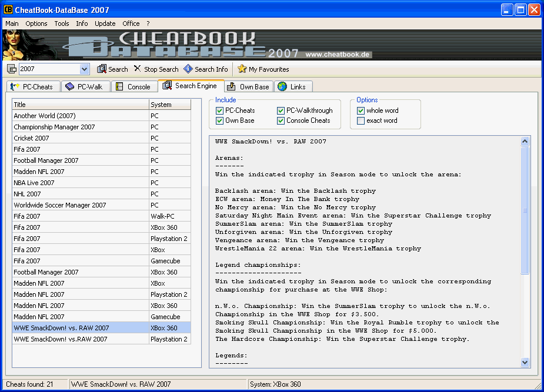Image resolution: width=544 pixels, height=392 pixels.
Task: Click the scroll down arrow in cheat text
Action: click(525, 362)
